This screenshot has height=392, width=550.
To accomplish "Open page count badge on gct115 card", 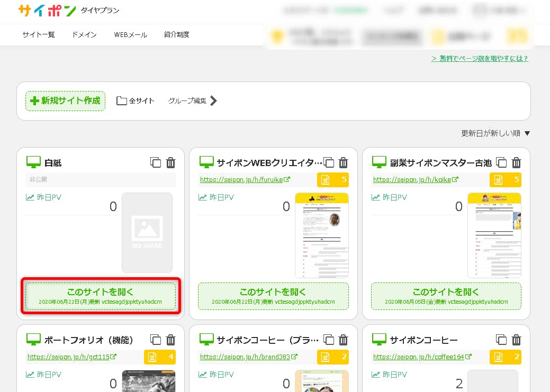I will 160,357.
